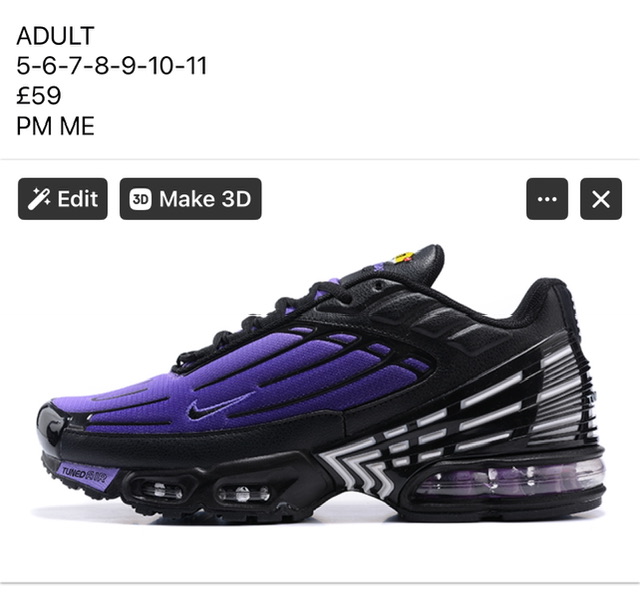This screenshot has width=640, height=603.
Task: Click the Edit button label
Action: pos(78,199)
